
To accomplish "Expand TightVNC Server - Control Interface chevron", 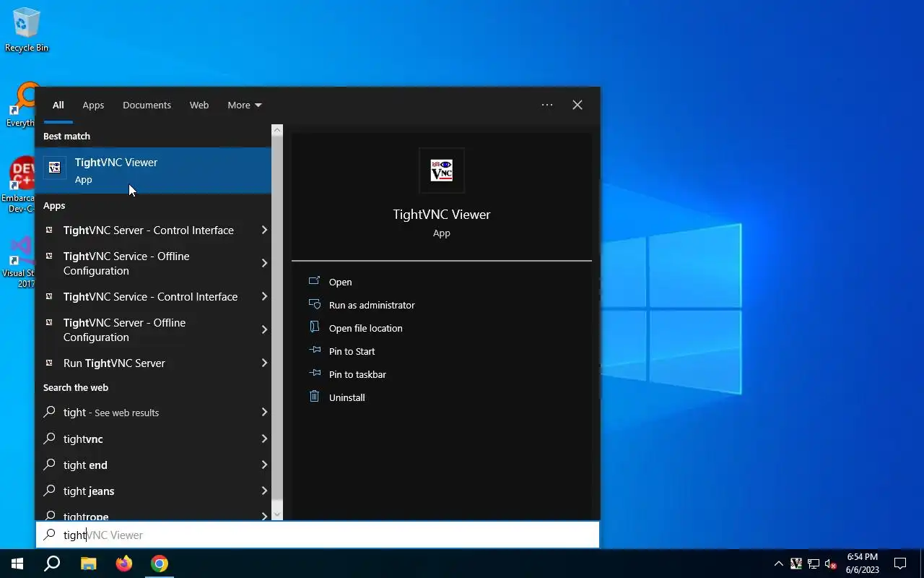I will (x=264, y=230).
